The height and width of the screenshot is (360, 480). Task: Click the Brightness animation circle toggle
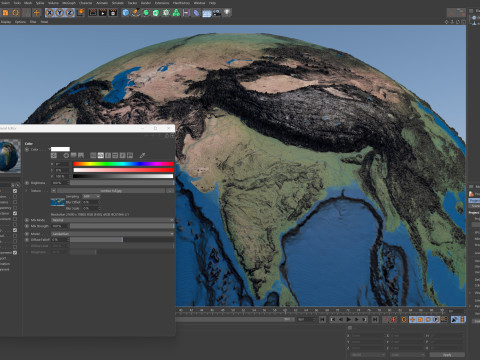[27, 183]
